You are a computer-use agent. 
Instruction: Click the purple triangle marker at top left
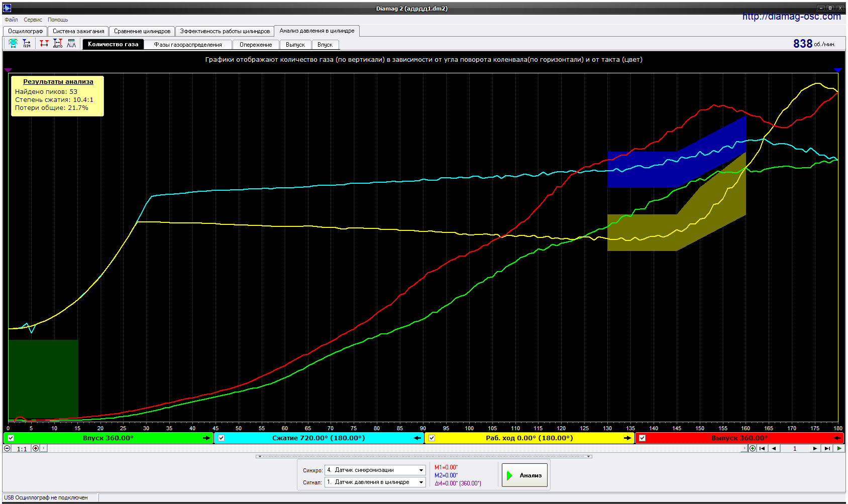(8, 70)
